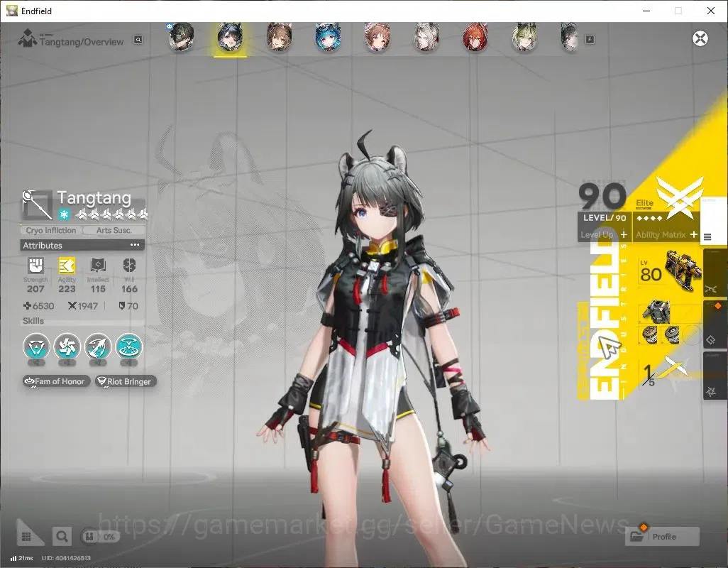Click the Arts Susc. tag

click(114, 230)
